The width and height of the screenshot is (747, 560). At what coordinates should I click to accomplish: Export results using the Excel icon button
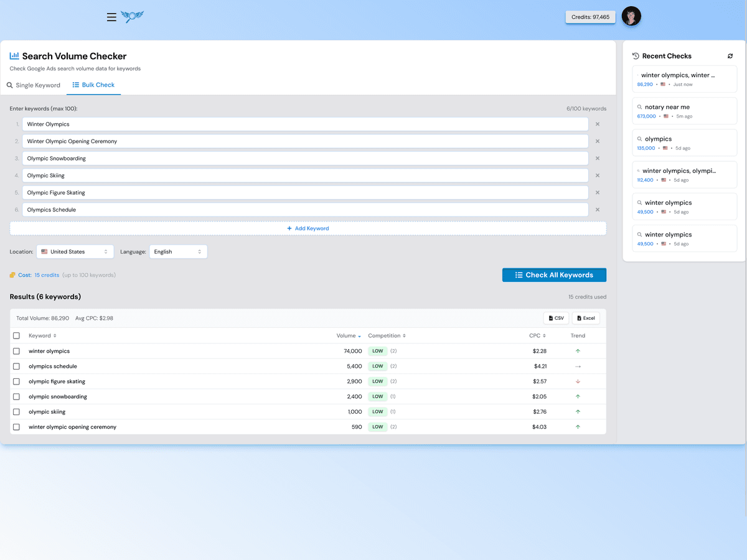click(585, 317)
